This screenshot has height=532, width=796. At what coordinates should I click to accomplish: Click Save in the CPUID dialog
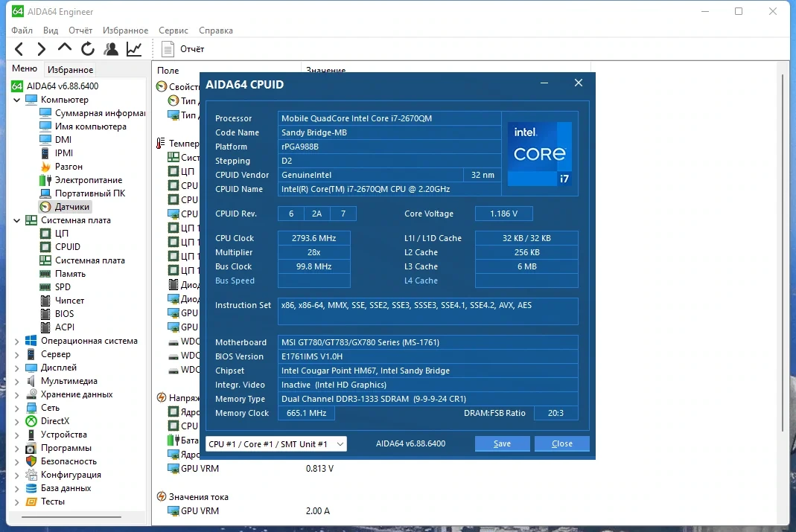[502, 443]
